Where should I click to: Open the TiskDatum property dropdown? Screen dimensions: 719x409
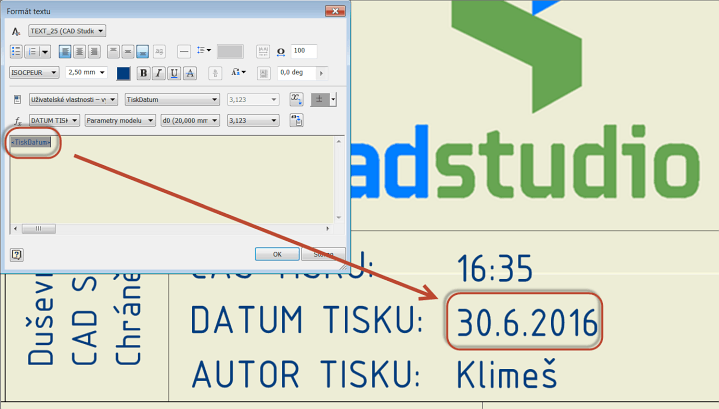click(172, 99)
